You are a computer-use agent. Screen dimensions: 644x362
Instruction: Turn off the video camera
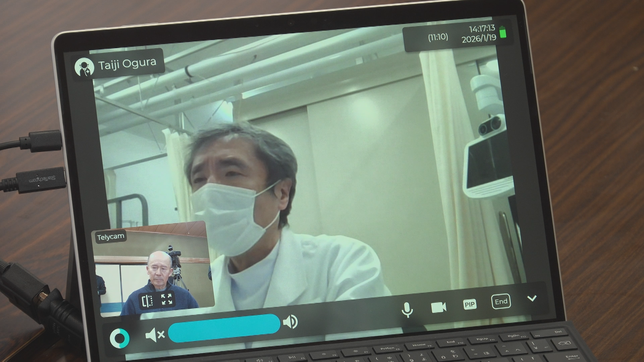tap(438, 307)
